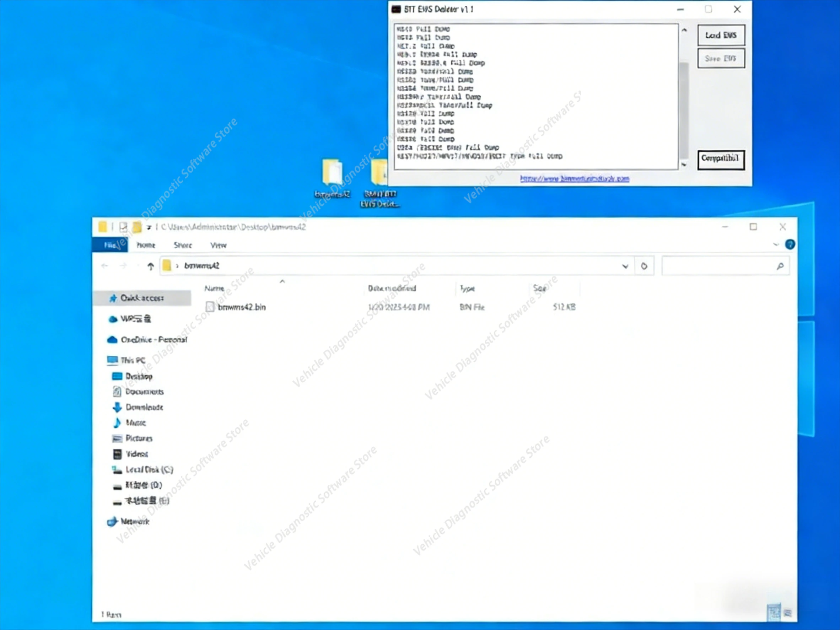Open Music in the navigation pane

pos(130,422)
